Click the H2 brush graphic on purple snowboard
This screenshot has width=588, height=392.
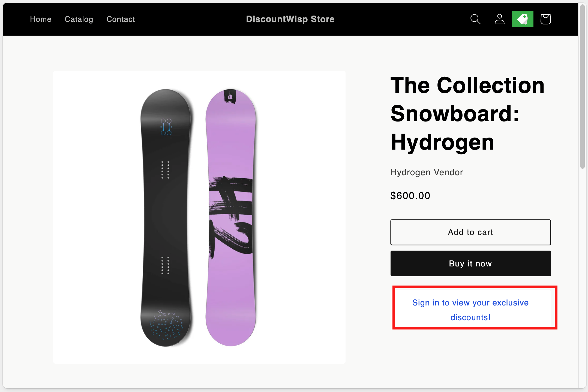[230, 216]
